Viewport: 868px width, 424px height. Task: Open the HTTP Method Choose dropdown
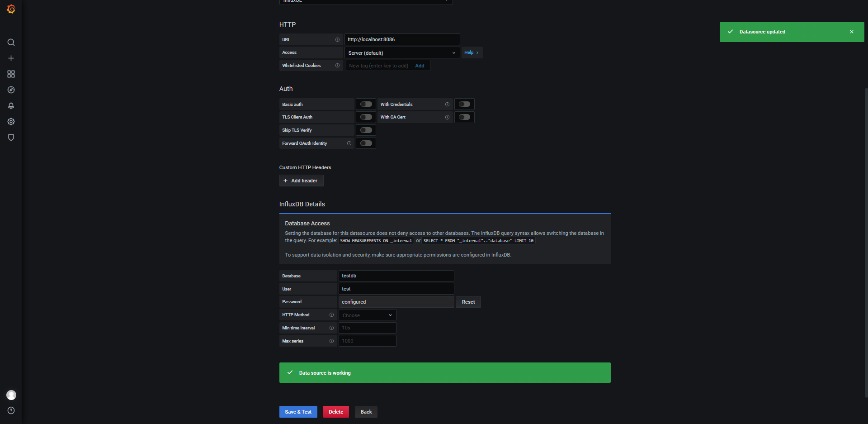pyautogui.click(x=368, y=315)
